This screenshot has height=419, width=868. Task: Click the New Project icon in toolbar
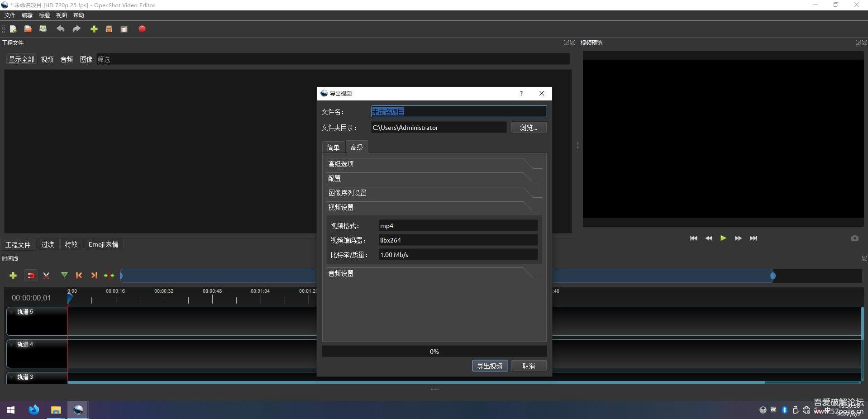point(13,29)
